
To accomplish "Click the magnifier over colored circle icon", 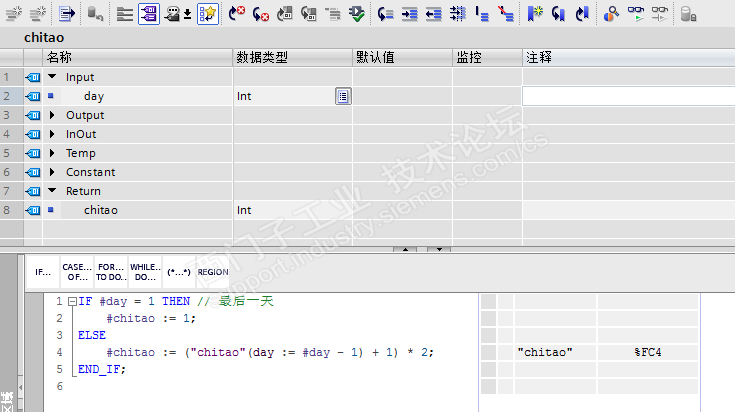I will click(611, 14).
